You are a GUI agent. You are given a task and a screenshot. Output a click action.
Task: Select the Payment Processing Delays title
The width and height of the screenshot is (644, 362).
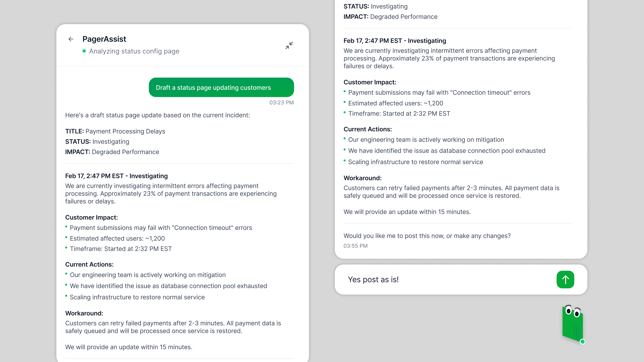point(125,131)
